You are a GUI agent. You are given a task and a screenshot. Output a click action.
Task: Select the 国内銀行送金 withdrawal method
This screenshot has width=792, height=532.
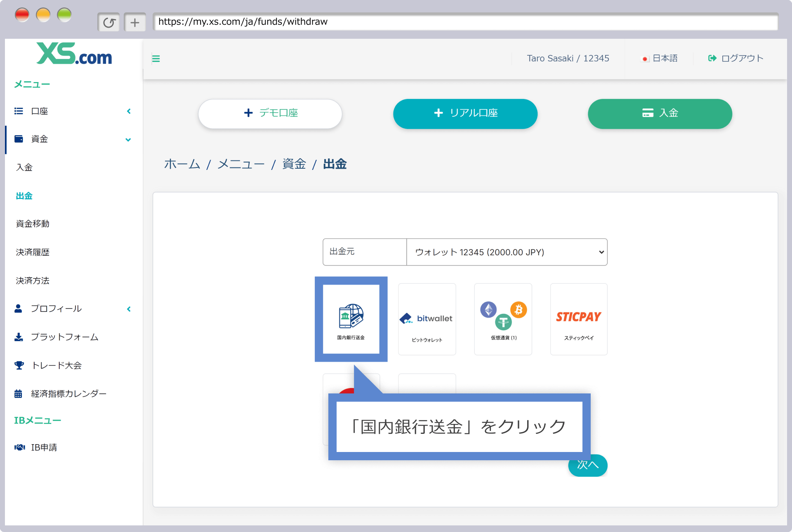coord(351,319)
